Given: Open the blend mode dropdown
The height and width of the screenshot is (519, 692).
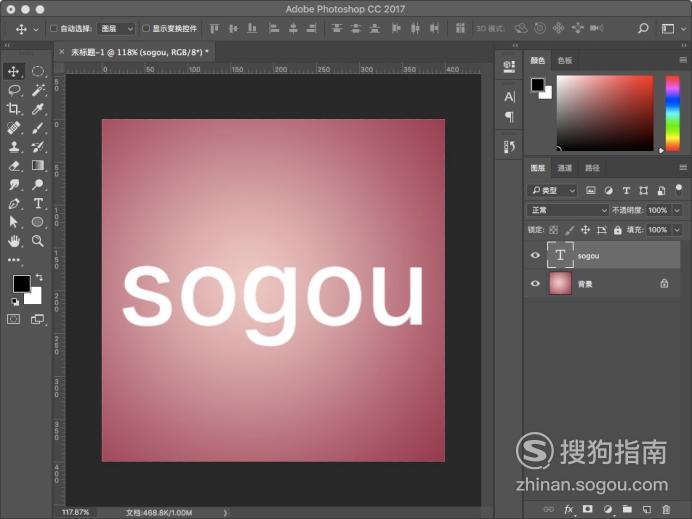Looking at the screenshot, I should click(x=568, y=210).
